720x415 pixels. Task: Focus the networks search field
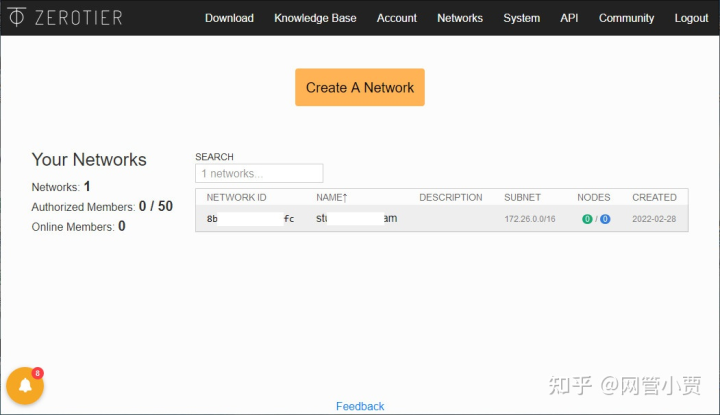259,174
